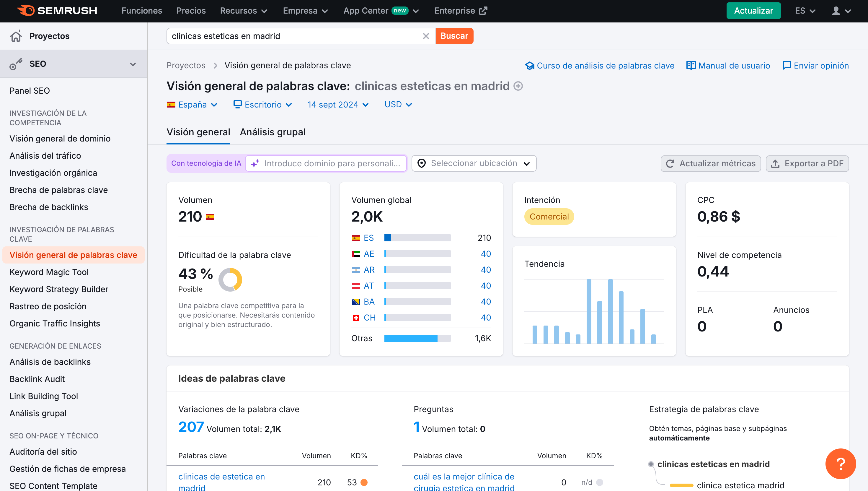This screenshot has width=868, height=491.
Task: Click 'clinica estetica madrid' strategy item
Action: [x=740, y=485]
